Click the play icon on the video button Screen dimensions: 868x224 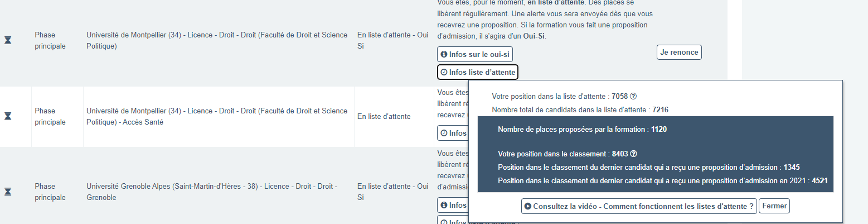pos(527,206)
